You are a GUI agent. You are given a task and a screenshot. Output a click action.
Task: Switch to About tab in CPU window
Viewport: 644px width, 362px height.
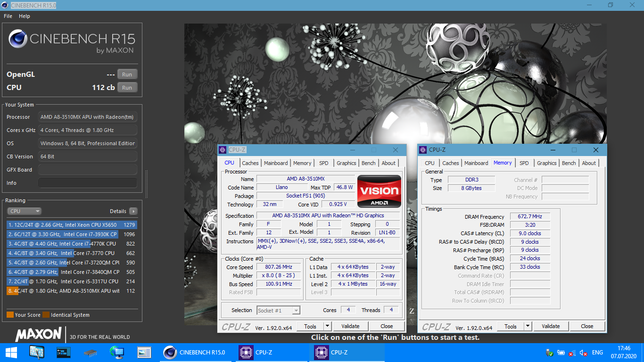pyautogui.click(x=389, y=163)
